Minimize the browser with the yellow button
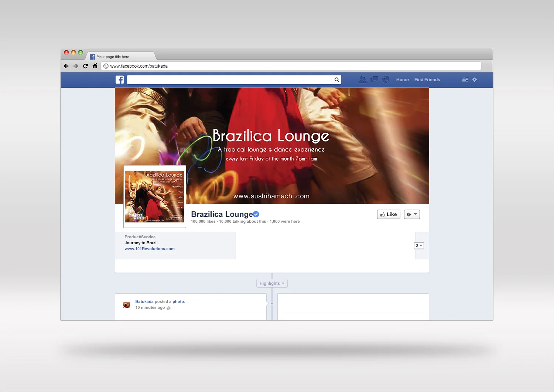Screen dimensions: 554x392 coord(73,52)
